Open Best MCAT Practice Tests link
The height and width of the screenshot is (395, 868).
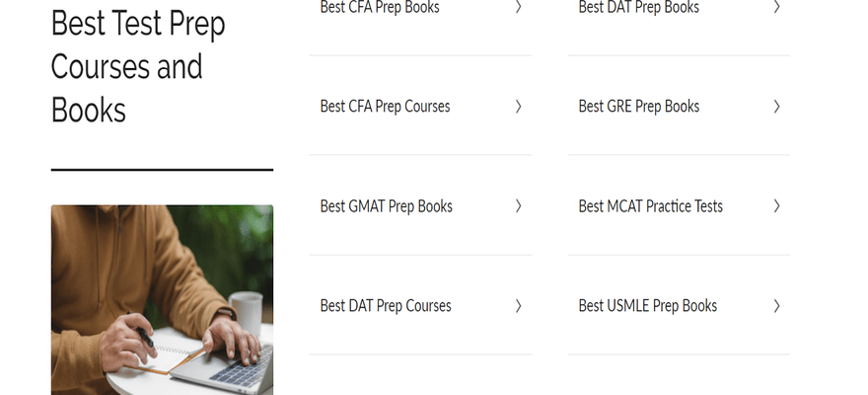coord(650,206)
